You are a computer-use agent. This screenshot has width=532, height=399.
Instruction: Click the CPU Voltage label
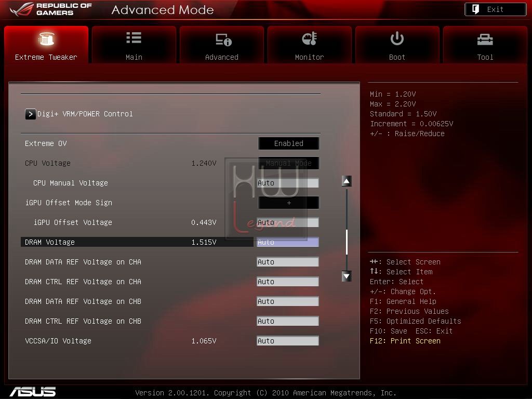[x=48, y=163]
